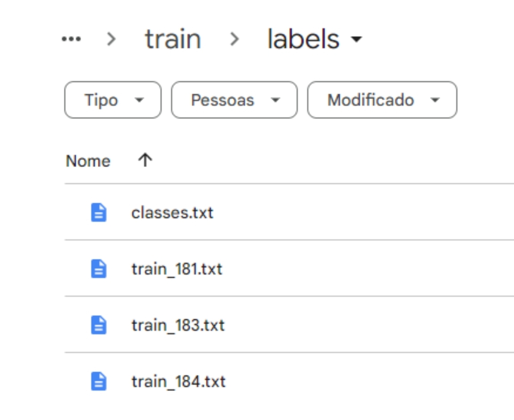Image resolution: width=514 pixels, height=420 pixels.
Task: Click the Tipo dropdown arrow
Action: tap(139, 100)
